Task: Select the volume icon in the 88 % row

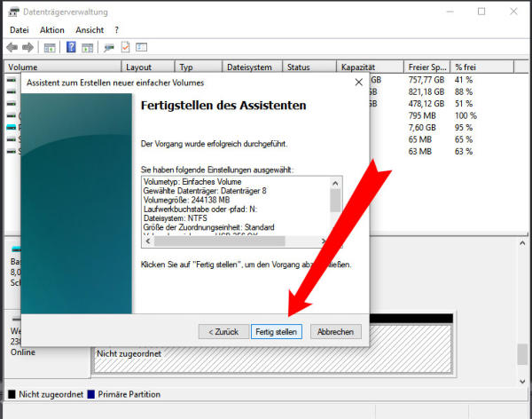Action: point(12,91)
